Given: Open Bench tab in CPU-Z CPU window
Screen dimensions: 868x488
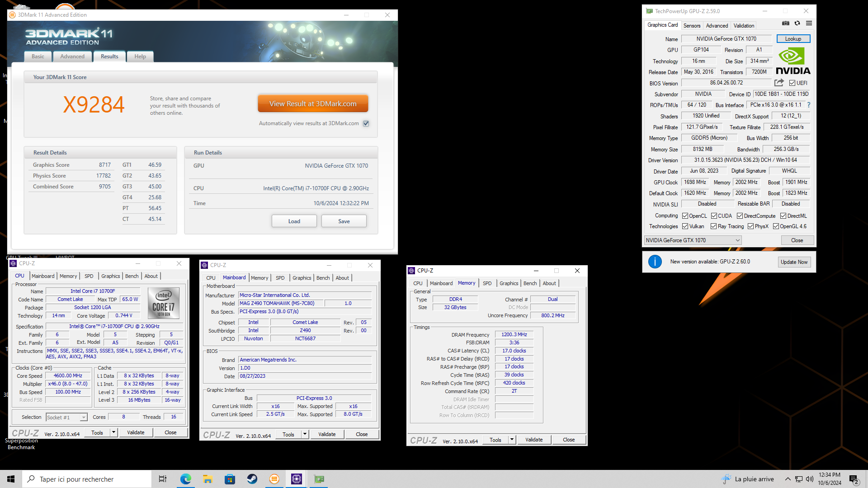Looking at the screenshot, I should click(132, 276).
